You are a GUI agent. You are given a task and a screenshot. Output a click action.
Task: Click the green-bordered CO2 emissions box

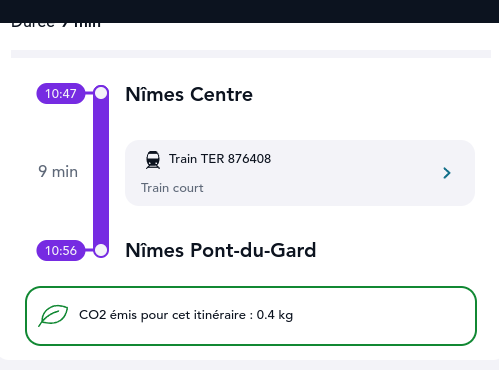click(x=251, y=316)
